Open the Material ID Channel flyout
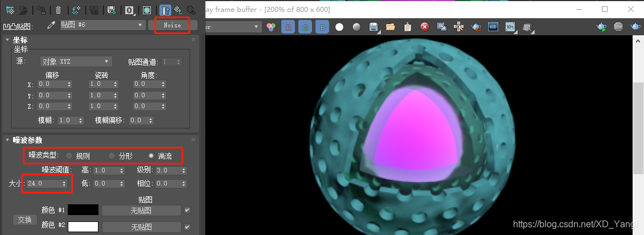The image size is (644, 235). (x=129, y=10)
